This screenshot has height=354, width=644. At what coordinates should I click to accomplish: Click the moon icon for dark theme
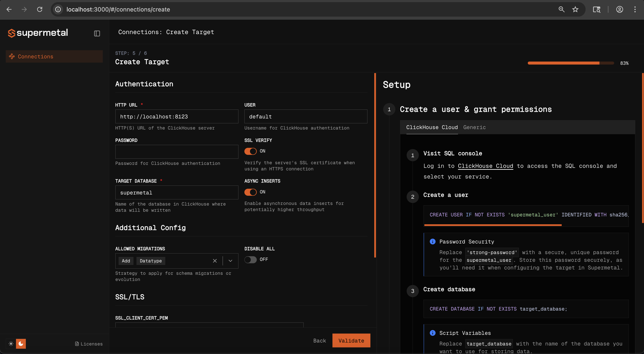(21, 344)
